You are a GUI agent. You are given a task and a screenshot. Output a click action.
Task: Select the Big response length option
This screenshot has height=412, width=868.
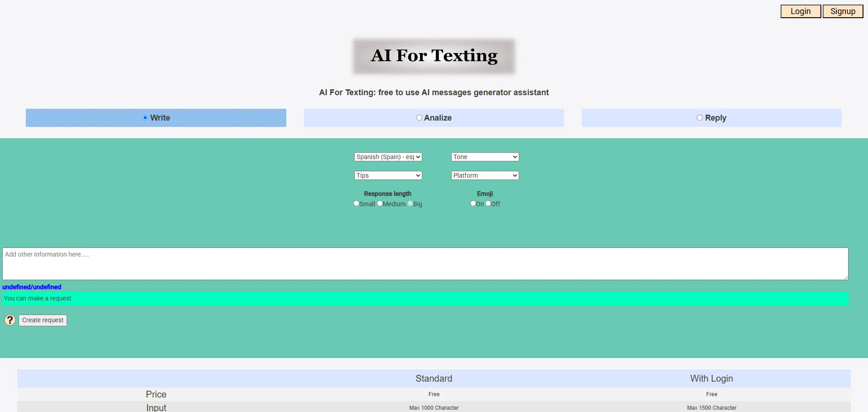[x=410, y=204]
